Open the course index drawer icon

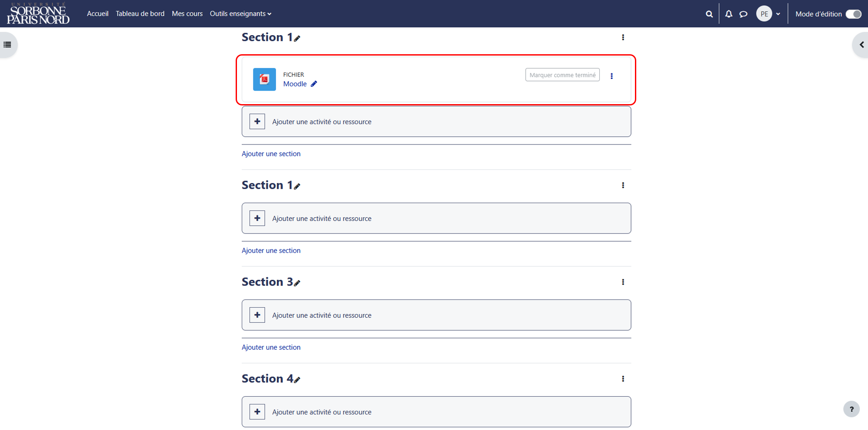coord(7,45)
